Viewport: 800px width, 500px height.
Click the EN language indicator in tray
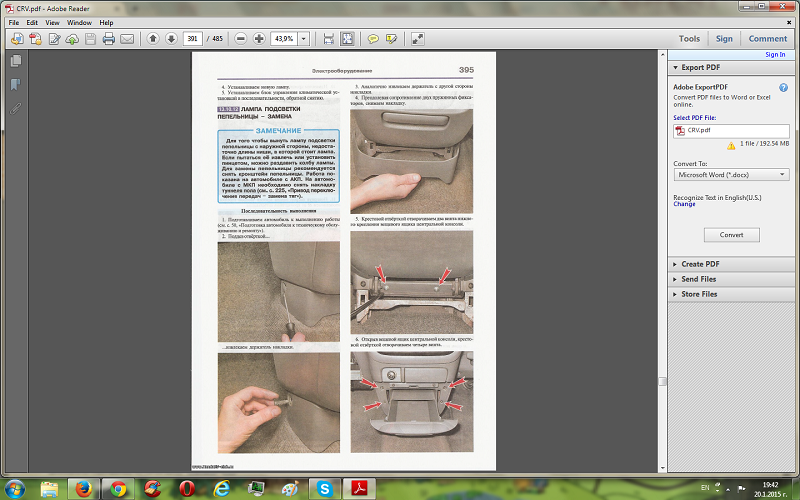point(705,488)
